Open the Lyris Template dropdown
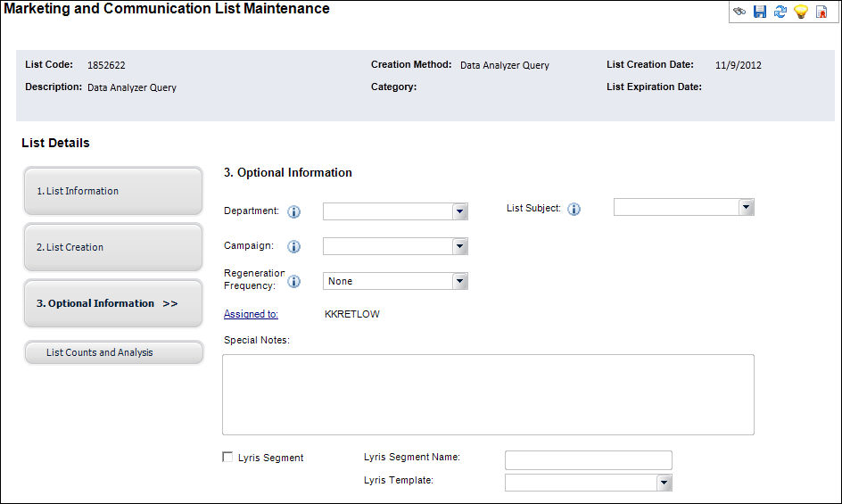 coord(664,483)
